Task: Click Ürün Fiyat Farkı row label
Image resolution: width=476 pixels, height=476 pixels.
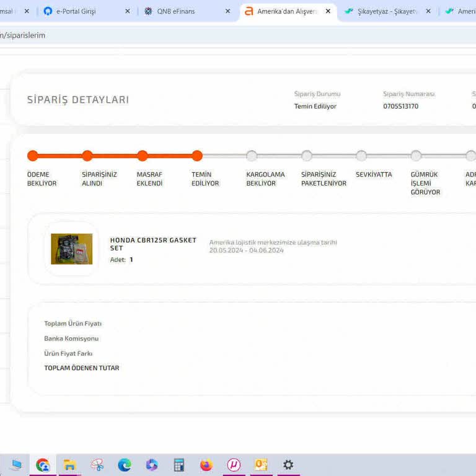Action: click(68, 353)
